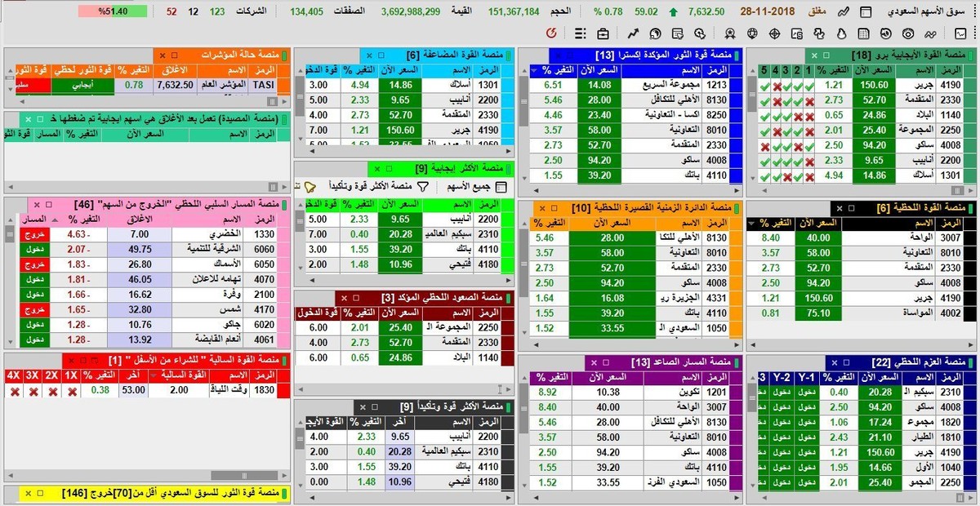This screenshot has height=506, width=980.
Task: Sort by التغير % arrow in إكسترا panel
Action: [536, 70]
